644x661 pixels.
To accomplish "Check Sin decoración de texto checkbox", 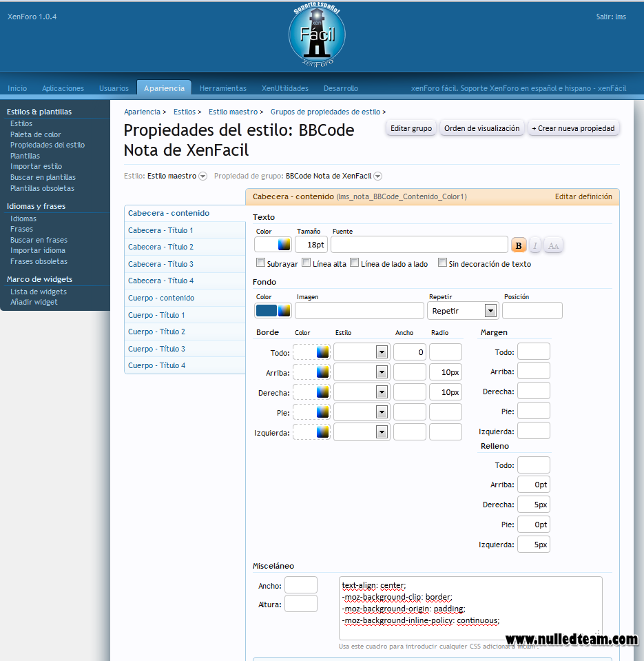I will [x=442, y=263].
